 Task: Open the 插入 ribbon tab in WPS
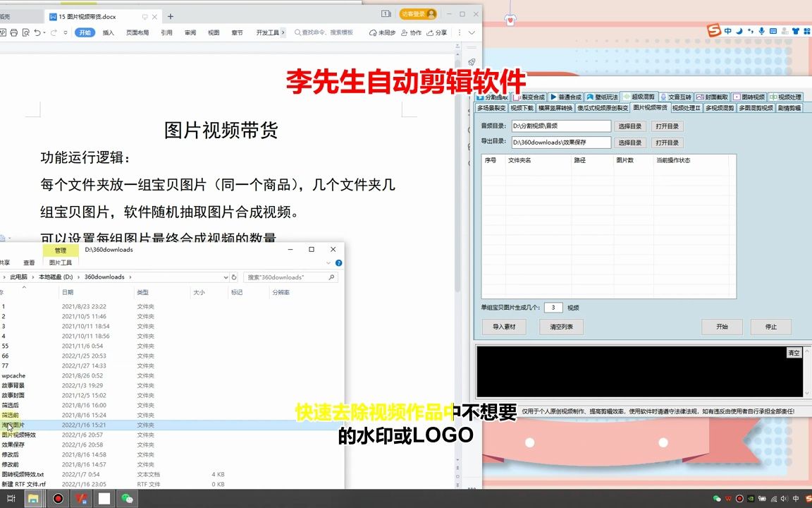(109, 32)
